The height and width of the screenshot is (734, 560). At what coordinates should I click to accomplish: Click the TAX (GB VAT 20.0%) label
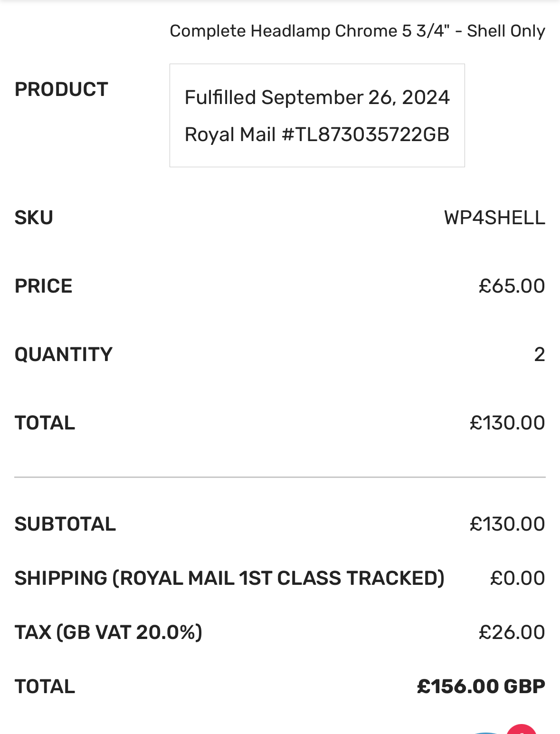tap(109, 632)
